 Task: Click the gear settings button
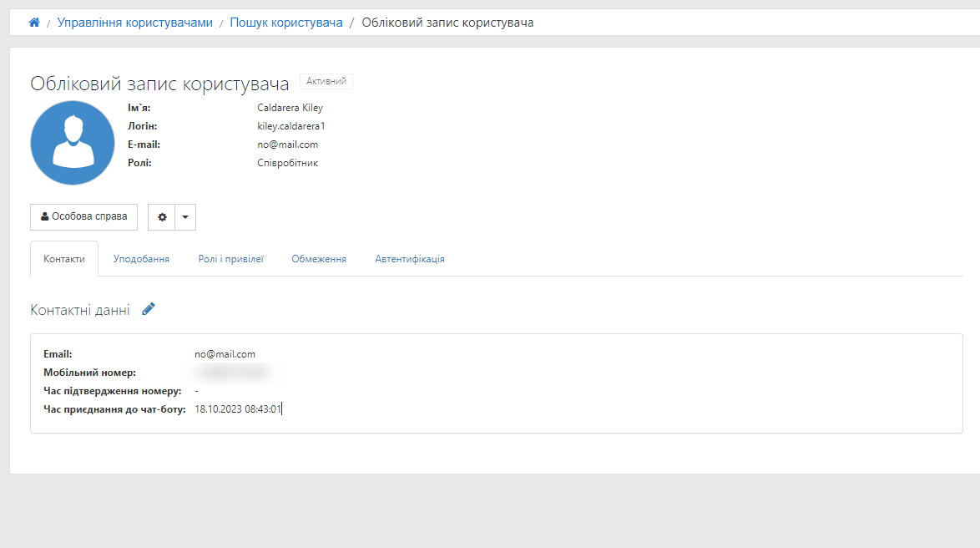point(162,217)
